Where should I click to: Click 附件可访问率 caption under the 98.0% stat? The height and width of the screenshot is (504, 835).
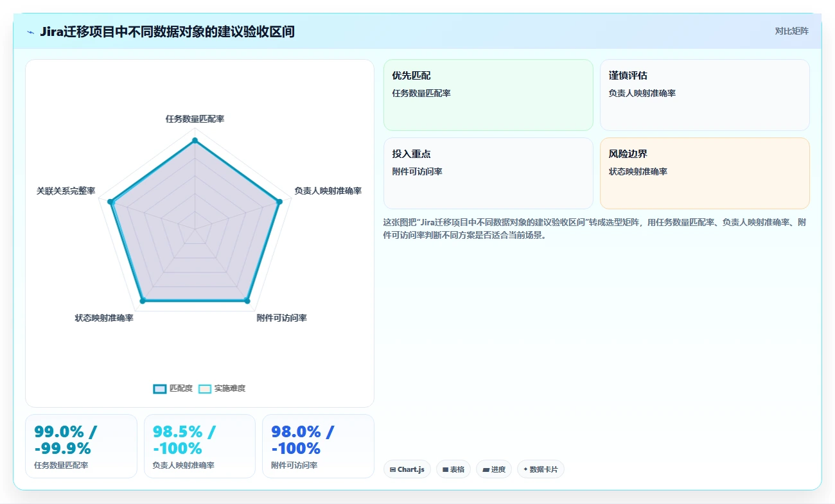pyautogui.click(x=294, y=465)
